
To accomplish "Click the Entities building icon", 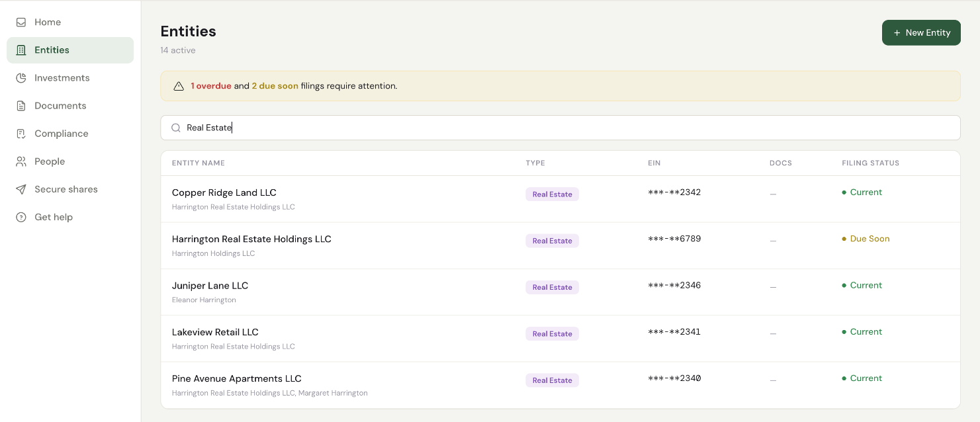I will point(21,50).
